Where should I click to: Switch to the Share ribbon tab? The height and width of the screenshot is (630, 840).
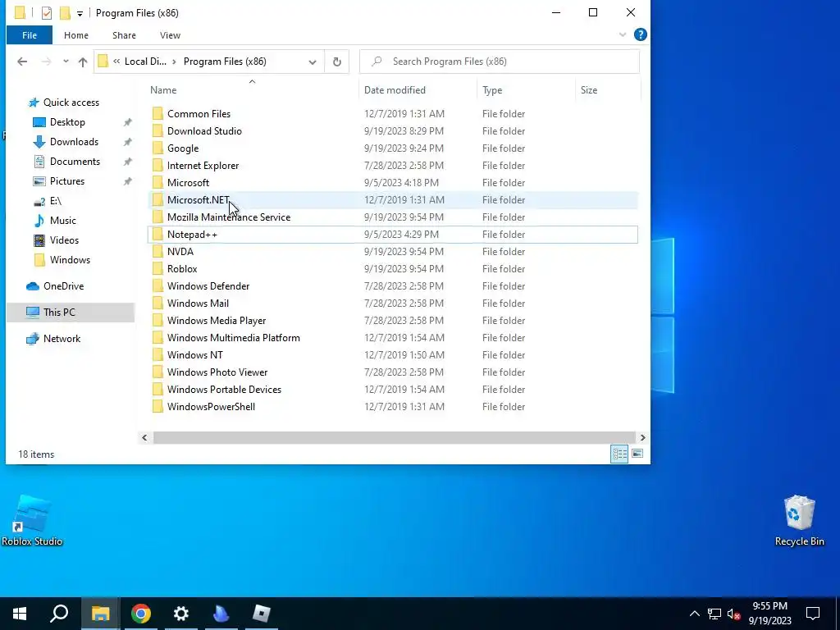coord(124,35)
